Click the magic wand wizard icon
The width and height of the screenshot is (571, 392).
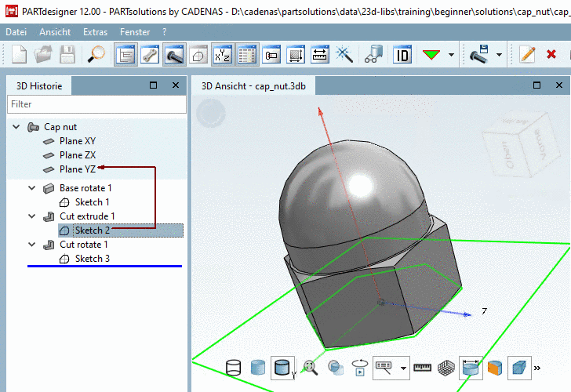pos(344,55)
